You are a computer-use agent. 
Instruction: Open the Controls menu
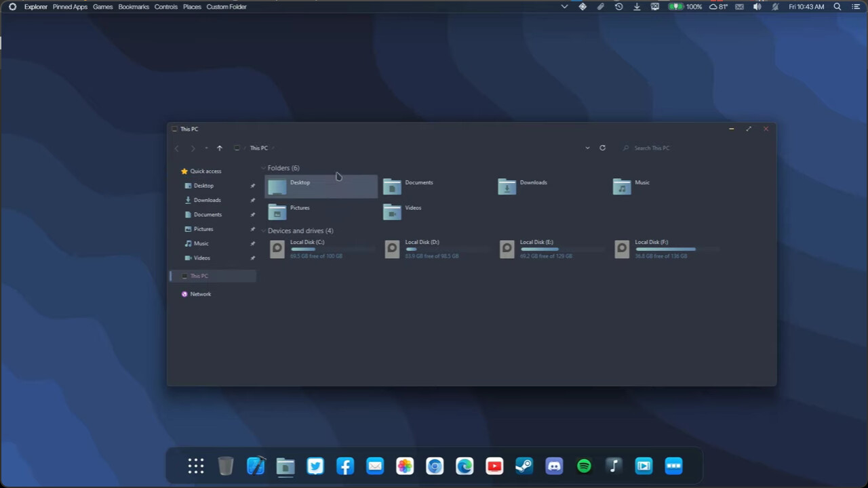[166, 7]
